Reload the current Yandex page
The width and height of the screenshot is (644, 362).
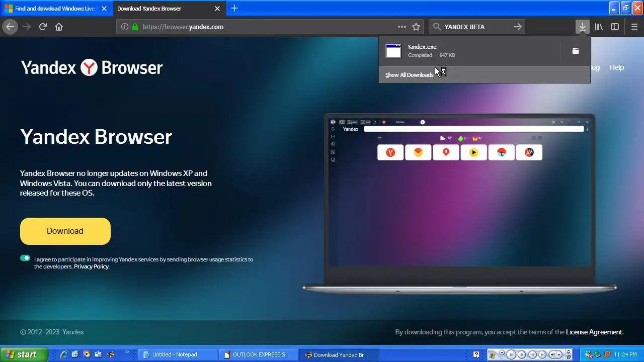[43, 27]
